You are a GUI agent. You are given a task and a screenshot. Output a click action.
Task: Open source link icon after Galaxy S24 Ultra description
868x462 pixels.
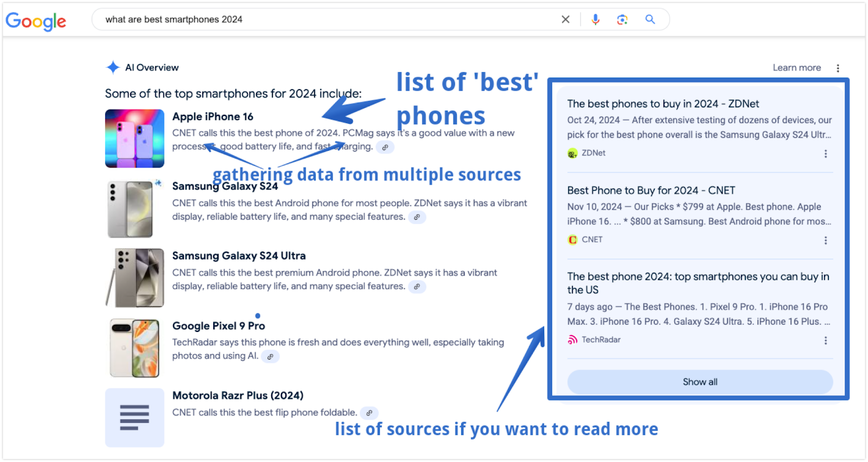[x=417, y=287]
